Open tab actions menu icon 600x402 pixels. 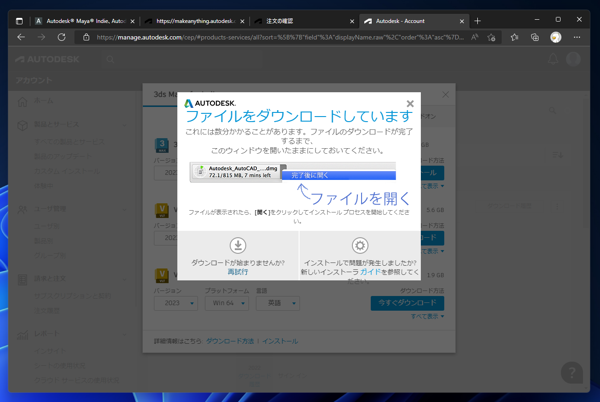19,21
